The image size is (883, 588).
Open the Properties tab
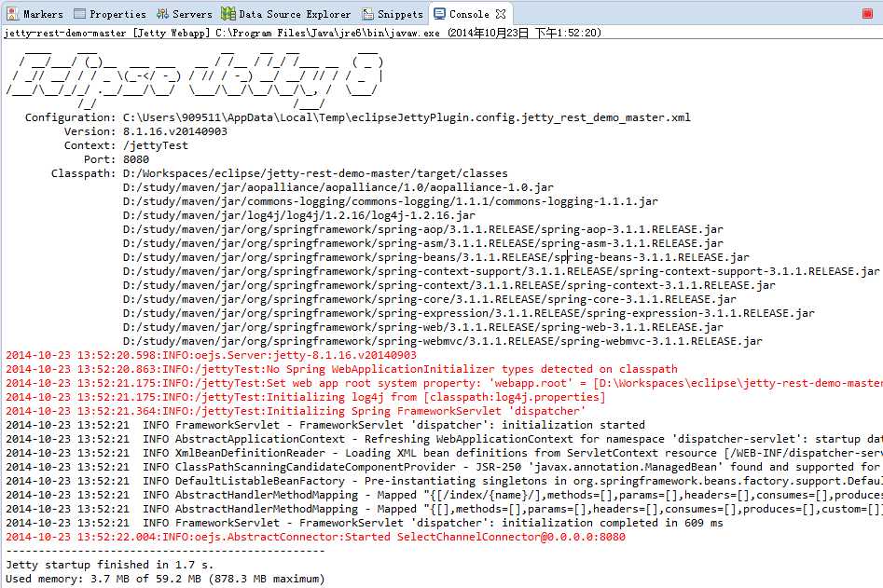[111, 13]
